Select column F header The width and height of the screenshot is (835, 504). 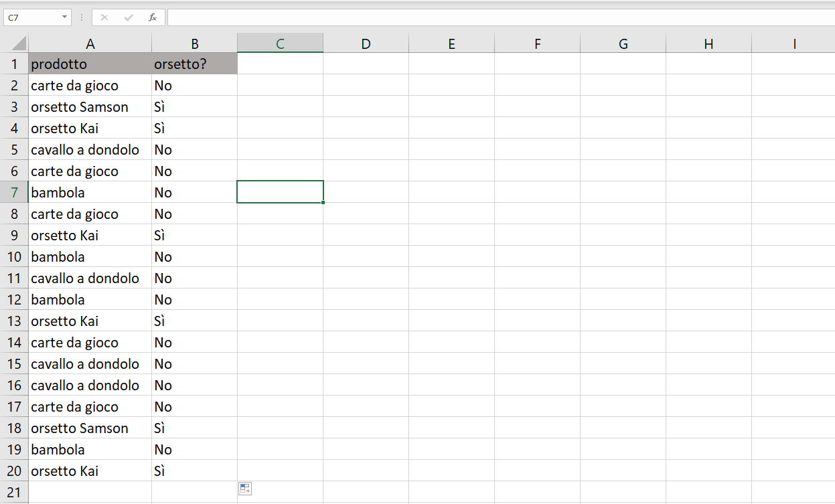point(537,44)
